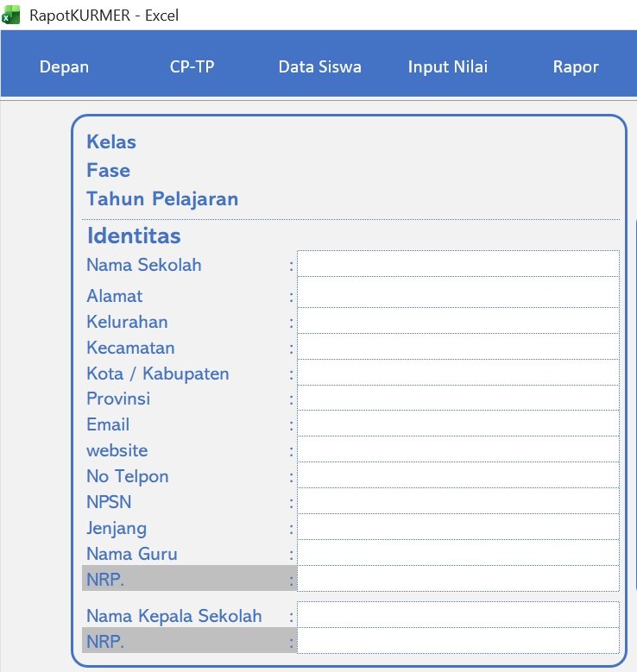Click the Kota / Kabupaten field
Viewport: 637px width, 672px height.
pyautogui.click(x=457, y=373)
